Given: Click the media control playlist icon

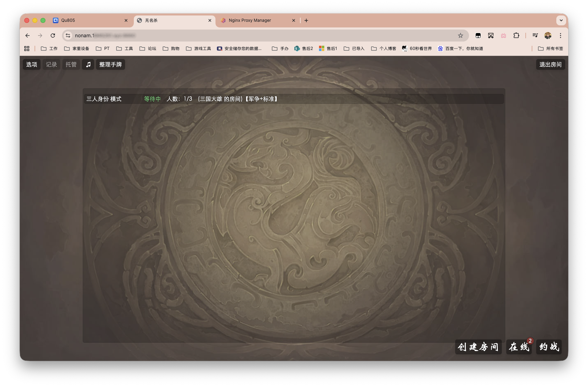Looking at the screenshot, I should [x=535, y=36].
